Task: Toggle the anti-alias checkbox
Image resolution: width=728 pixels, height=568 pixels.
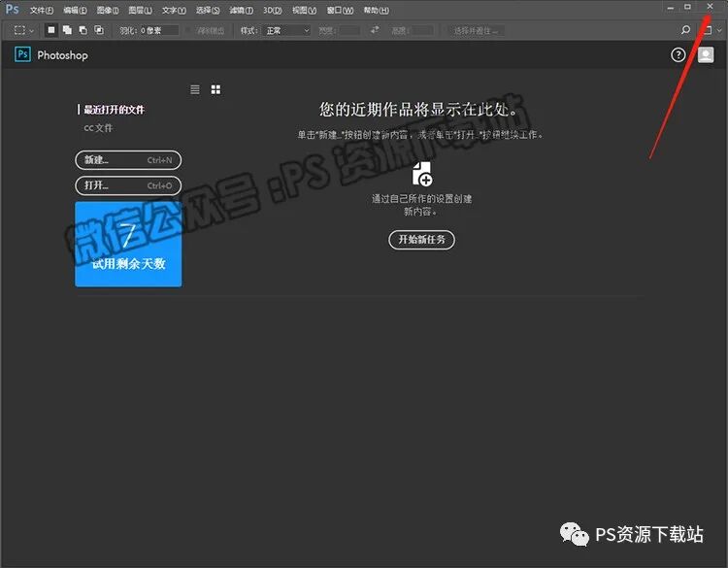Action: click(188, 31)
